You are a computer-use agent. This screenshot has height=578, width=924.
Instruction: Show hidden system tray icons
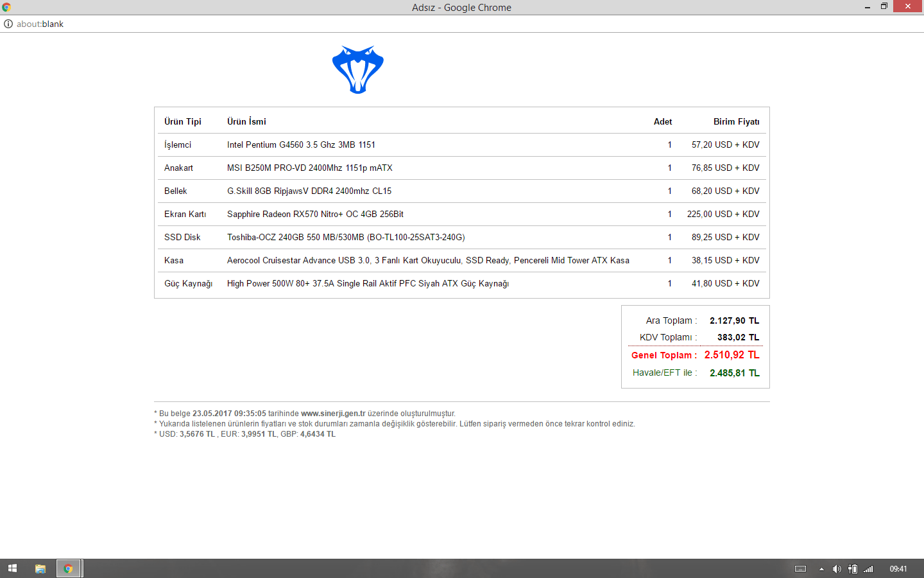point(821,569)
